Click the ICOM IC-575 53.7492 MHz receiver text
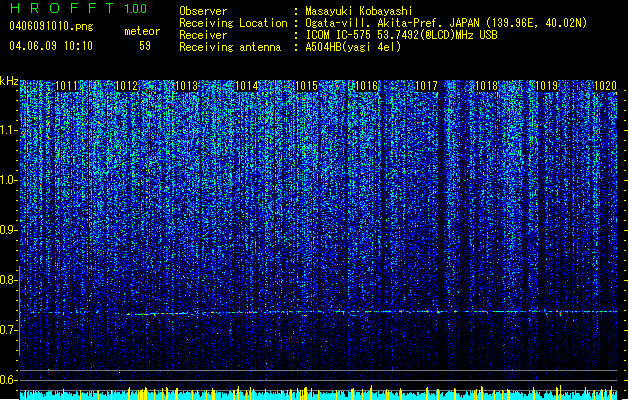Image resolution: width=629 pixels, height=400 pixels. pos(402,35)
